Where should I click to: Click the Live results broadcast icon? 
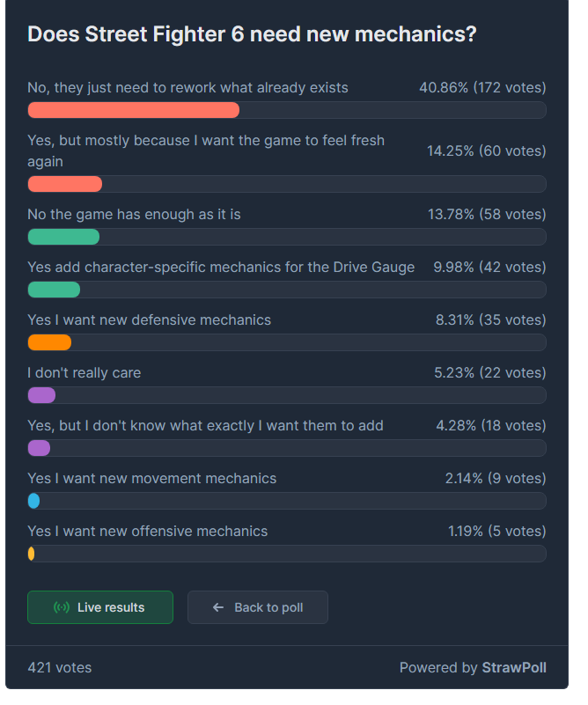click(62, 607)
